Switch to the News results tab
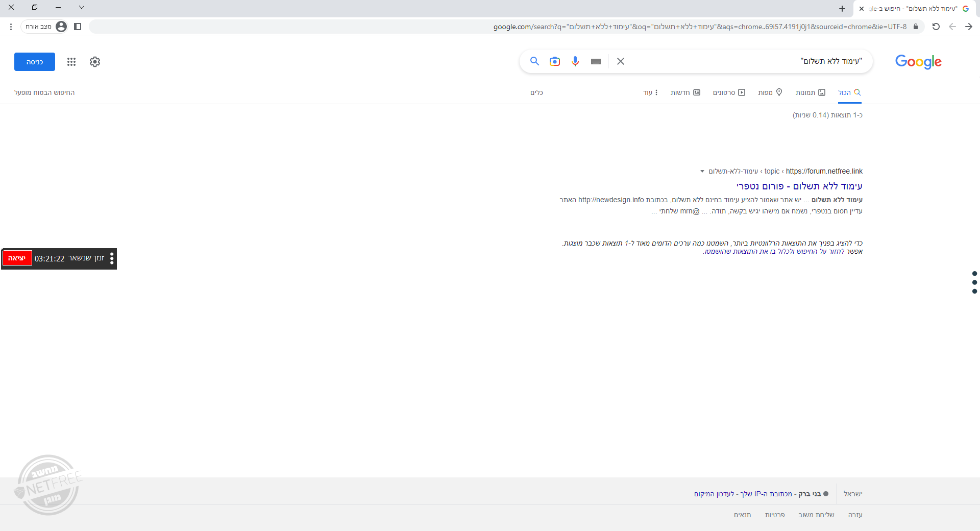The height and width of the screenshot is (531, 980). 685,92
